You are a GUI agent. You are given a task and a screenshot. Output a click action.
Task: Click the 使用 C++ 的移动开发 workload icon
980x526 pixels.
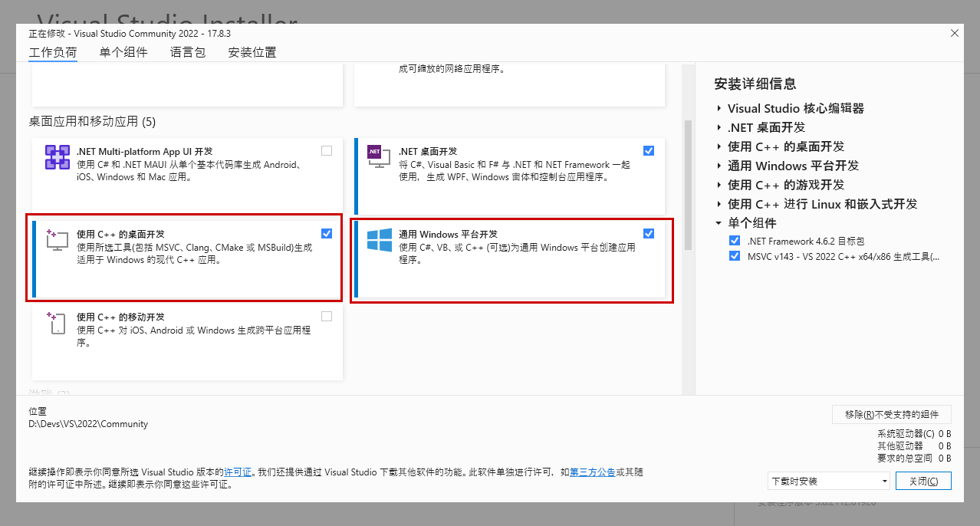click(x=58, y=322)
